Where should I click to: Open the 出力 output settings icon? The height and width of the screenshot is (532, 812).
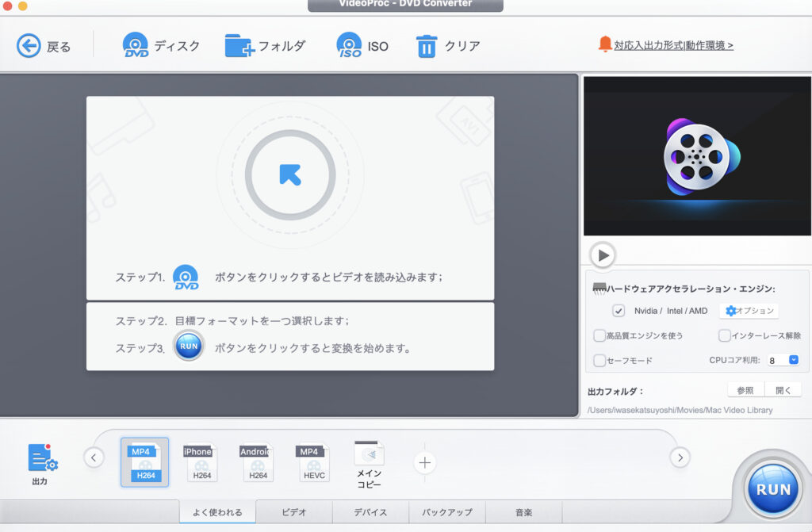[41, 458]
